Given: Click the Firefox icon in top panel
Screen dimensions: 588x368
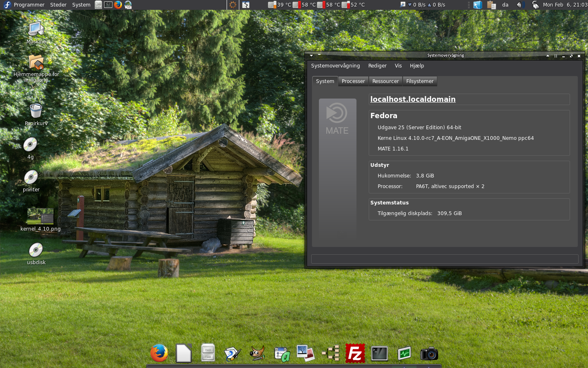Looking at the screenshot, I should pos(118,5).
